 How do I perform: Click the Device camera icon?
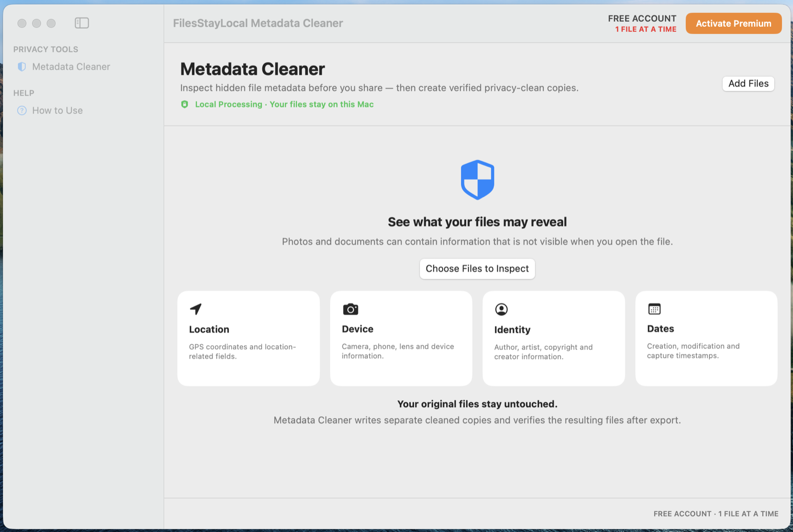(350, 309)
